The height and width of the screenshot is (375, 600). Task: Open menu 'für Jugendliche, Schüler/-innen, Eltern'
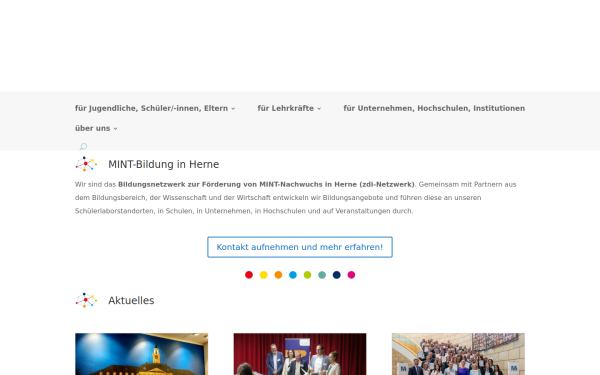pyautogui.click(x=151, y=108)
